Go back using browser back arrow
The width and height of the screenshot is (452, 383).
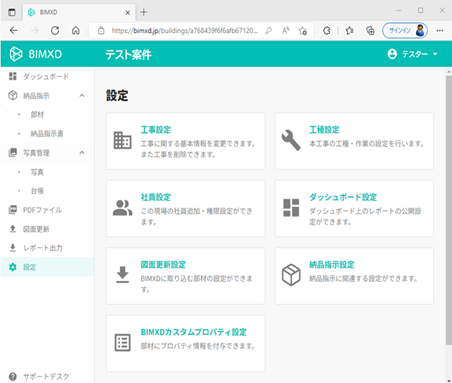tap(14, 31)
